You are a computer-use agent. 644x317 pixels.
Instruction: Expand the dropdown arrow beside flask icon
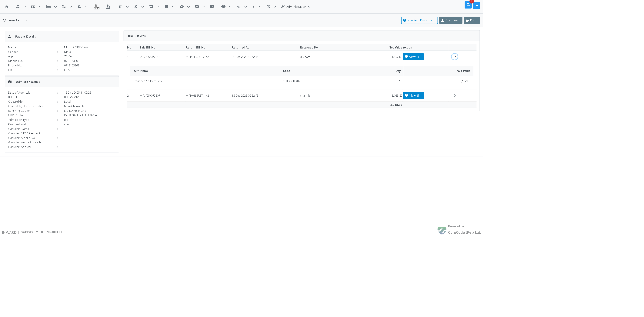pos(86,7)
